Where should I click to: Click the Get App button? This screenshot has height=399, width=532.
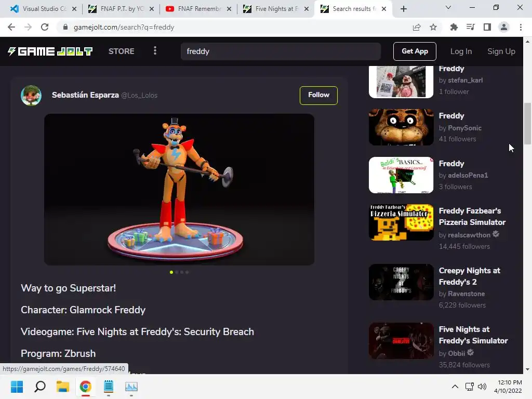pyautogui.click(x=415, y=51)
